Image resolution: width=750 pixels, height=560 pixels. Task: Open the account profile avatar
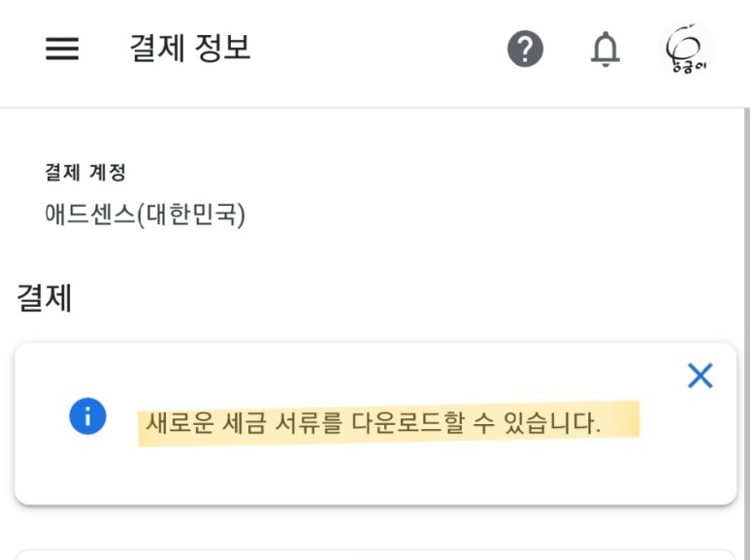pos(686,49)
